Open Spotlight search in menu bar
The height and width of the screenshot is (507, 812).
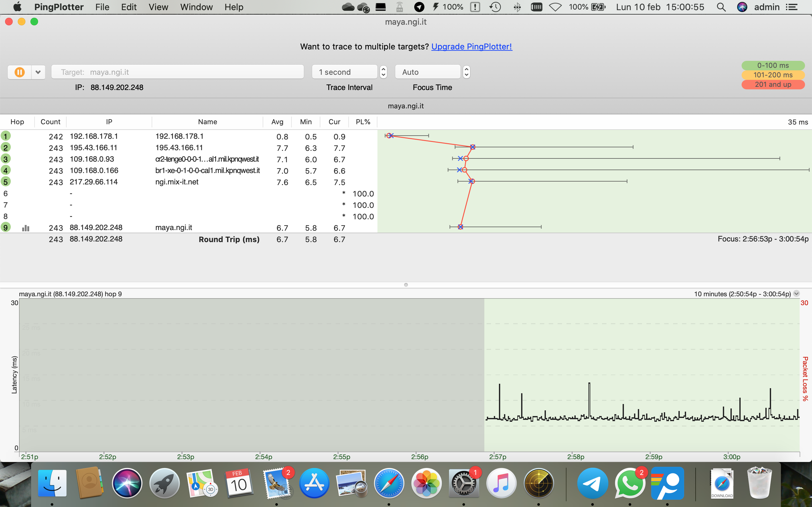pos(721,7)
